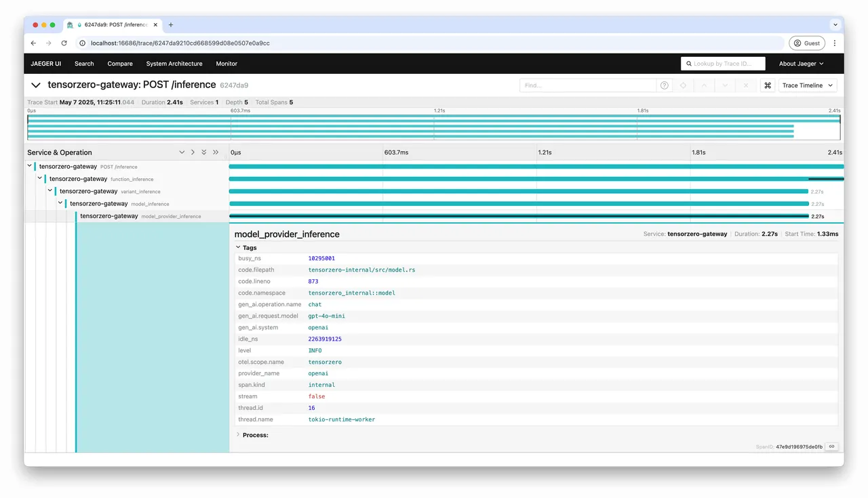Click the gen_ai.operation.name value chat
Viewport: 868px width, 498px height.
[x=315, y=304]
